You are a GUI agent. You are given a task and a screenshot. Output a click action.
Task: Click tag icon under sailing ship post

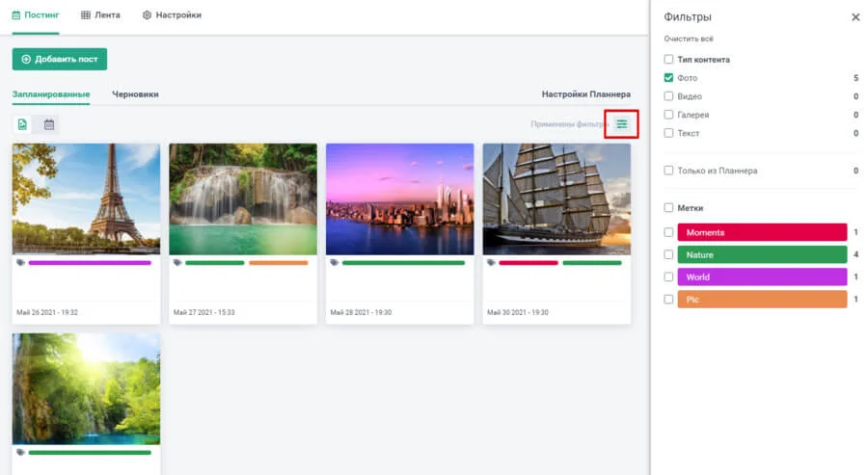point(491,262)
